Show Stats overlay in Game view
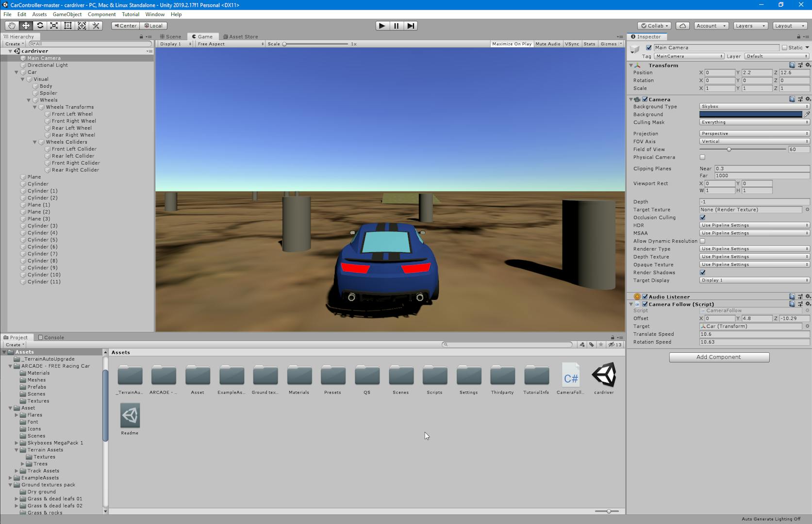 [589, 44]
